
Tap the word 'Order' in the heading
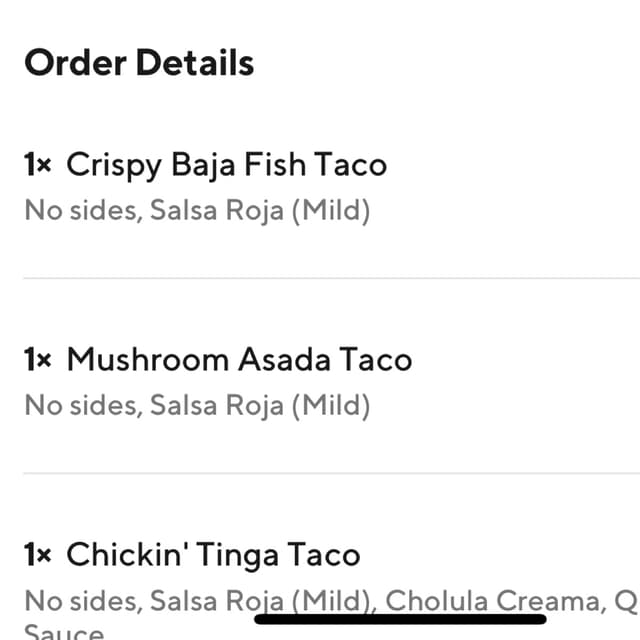(76, 62)
